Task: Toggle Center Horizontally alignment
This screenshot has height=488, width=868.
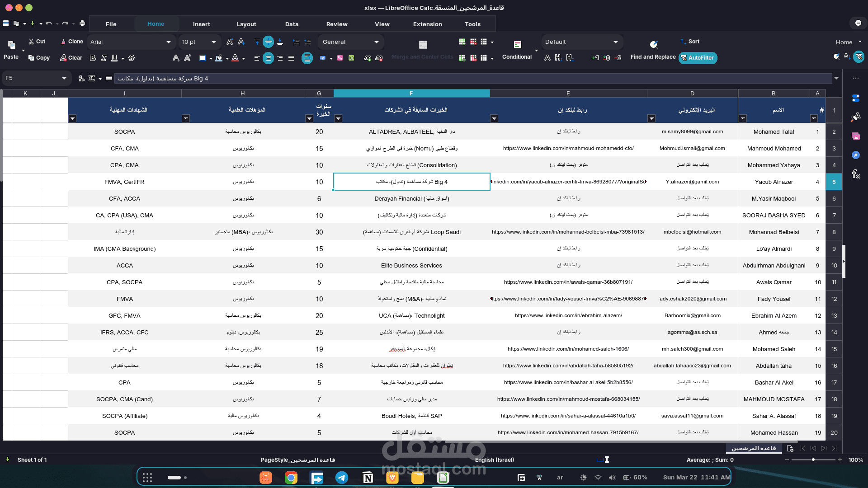Action: point(268,58)
